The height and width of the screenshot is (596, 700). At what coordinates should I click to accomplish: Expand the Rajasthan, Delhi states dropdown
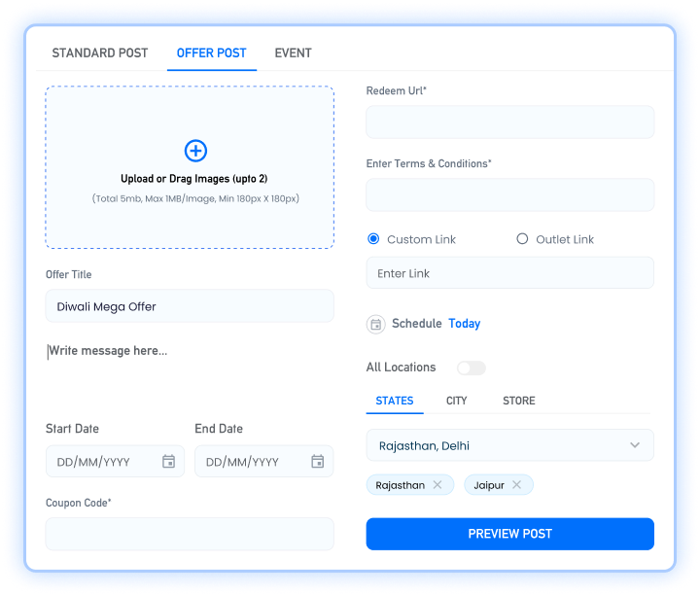coord(509,445)
